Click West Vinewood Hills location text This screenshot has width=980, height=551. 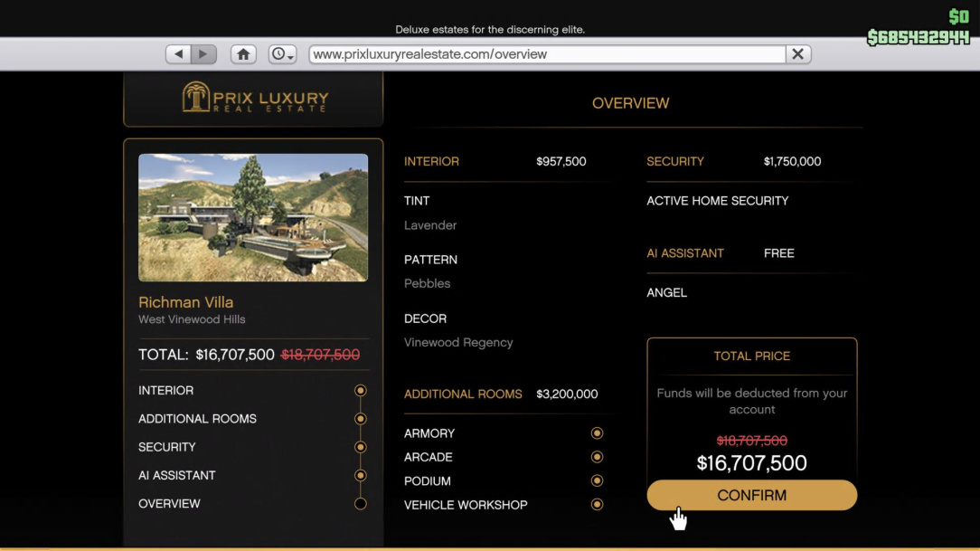[x=192, y=319]
